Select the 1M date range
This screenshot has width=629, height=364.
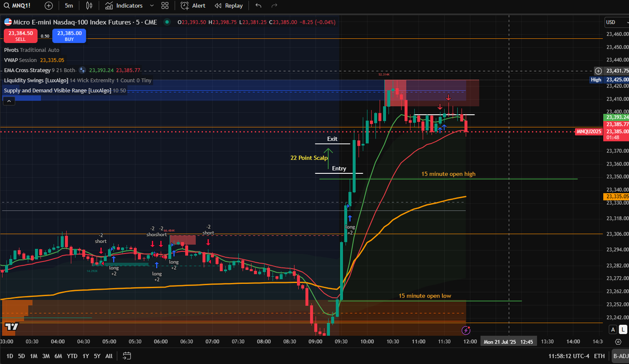(x=34, y=356)
